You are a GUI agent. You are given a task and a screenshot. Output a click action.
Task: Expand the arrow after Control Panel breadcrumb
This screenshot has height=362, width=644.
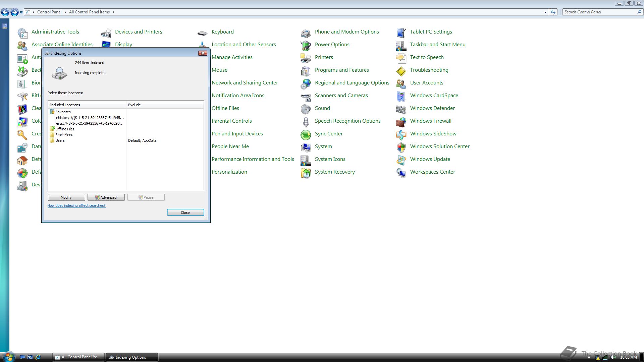click(x=65, y=12)
